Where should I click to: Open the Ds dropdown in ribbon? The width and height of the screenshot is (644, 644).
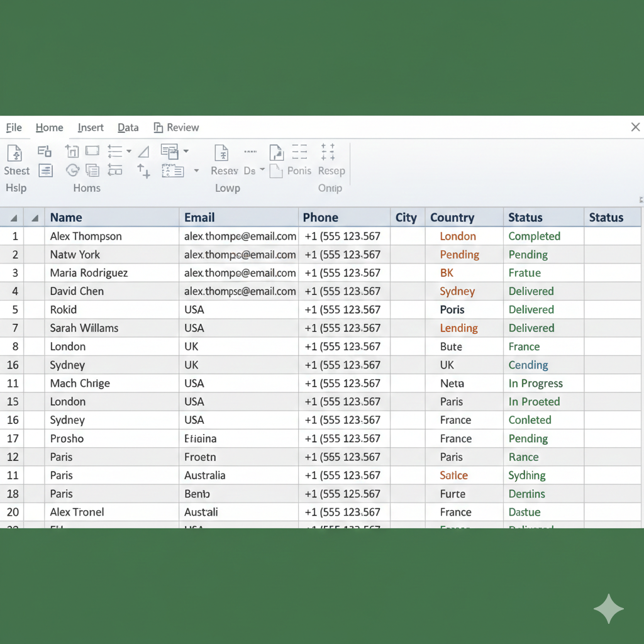coord(262,170)
